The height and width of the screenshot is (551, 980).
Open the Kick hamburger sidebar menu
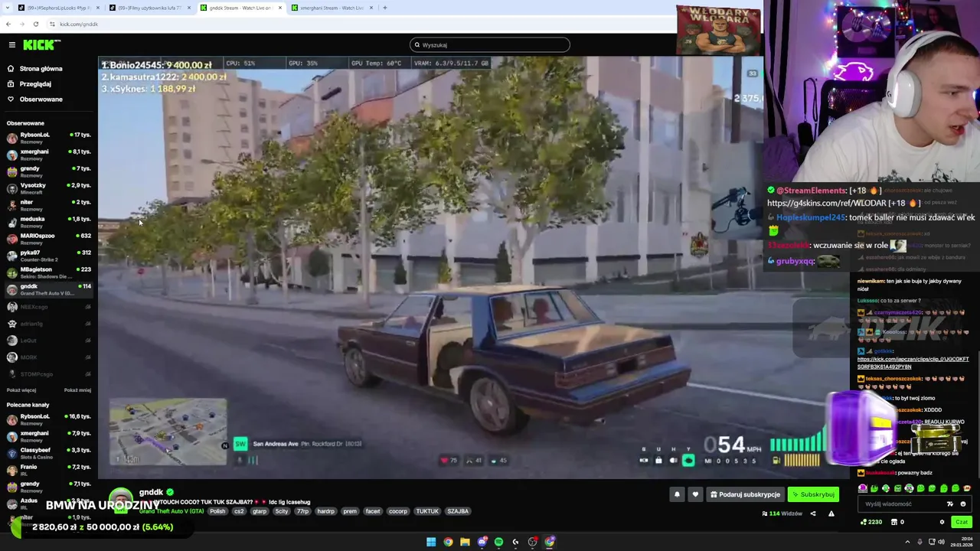11,45
